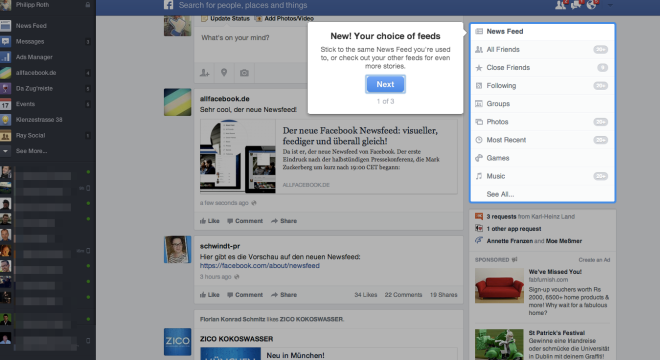The image size is (660, 360).
Task: Open Philipp Roth profile in sidebar
Action: click(x=32, y=5)
